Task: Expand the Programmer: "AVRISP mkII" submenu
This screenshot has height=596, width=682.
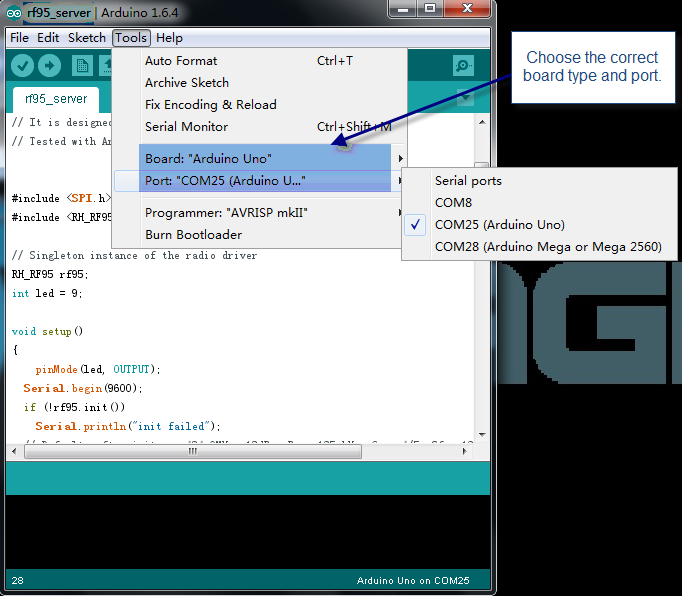Action: [259, 213]
